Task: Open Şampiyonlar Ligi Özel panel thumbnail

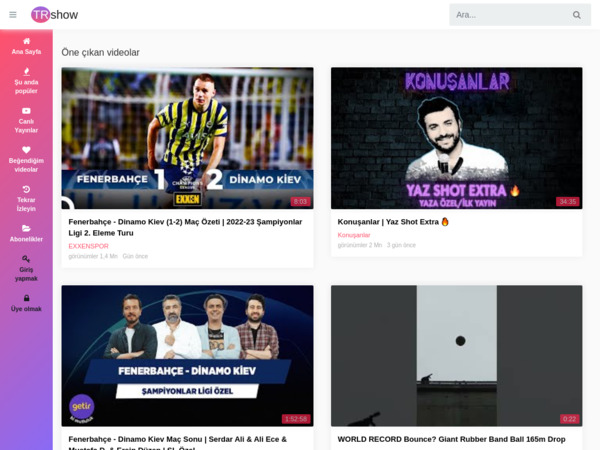Action: (188, 356)
